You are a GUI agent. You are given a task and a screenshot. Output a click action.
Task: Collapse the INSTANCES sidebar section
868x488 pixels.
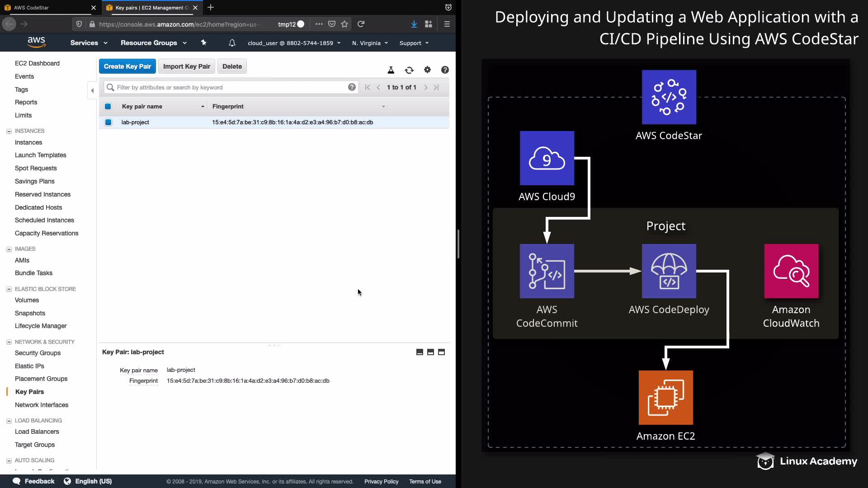[x=9, y=131]
